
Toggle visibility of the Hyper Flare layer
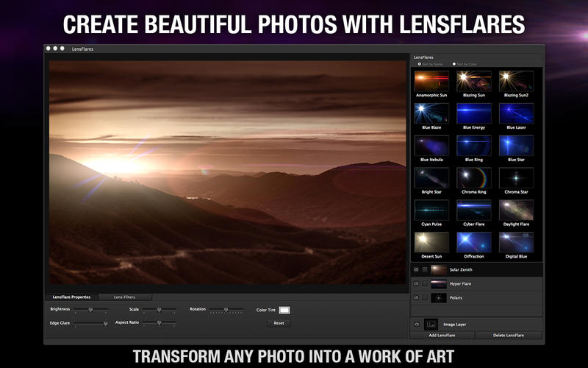click(x=416, y=283)
